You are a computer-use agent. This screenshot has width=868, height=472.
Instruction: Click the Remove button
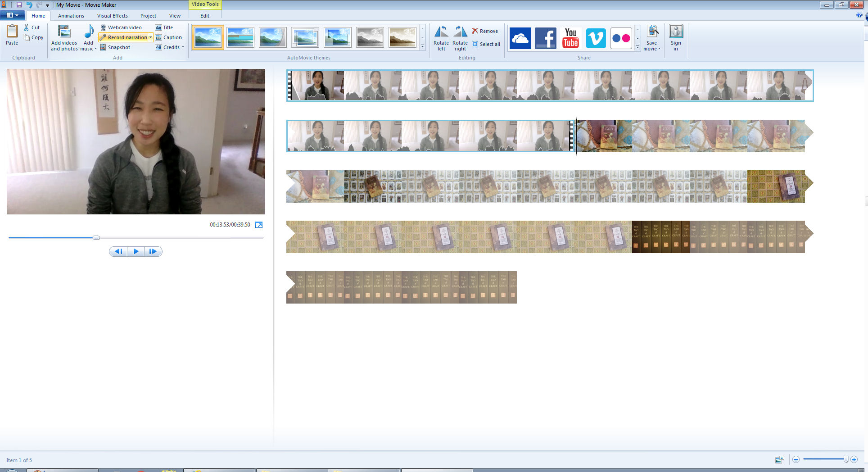tap(484, 31)
